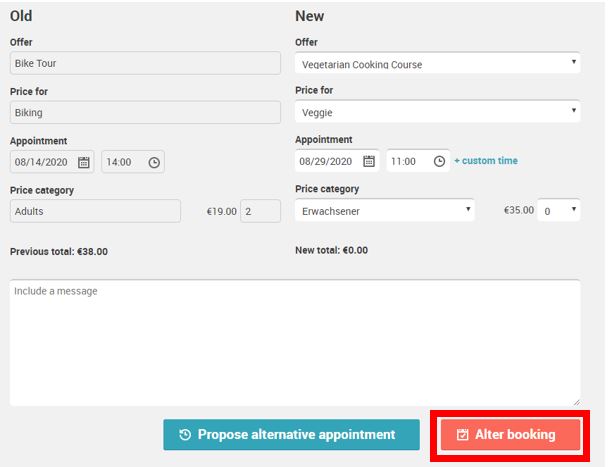Click the custom time link

click(486, 161)
